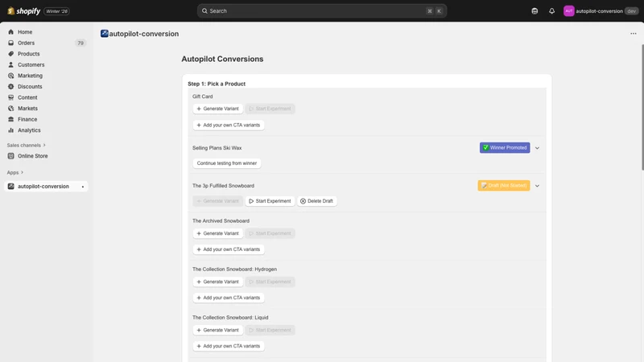The image size is (644, 362).
Task: Expand Selling Plans Ski Wax row chevron
Action: click(537, 148)
